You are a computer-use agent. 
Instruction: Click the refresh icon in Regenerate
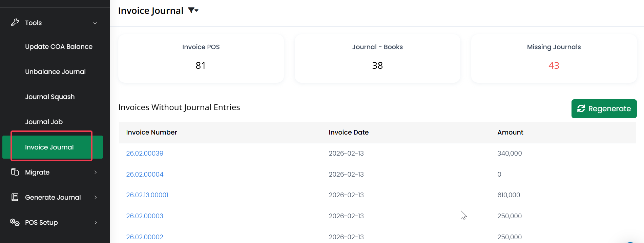coord(581,108)
